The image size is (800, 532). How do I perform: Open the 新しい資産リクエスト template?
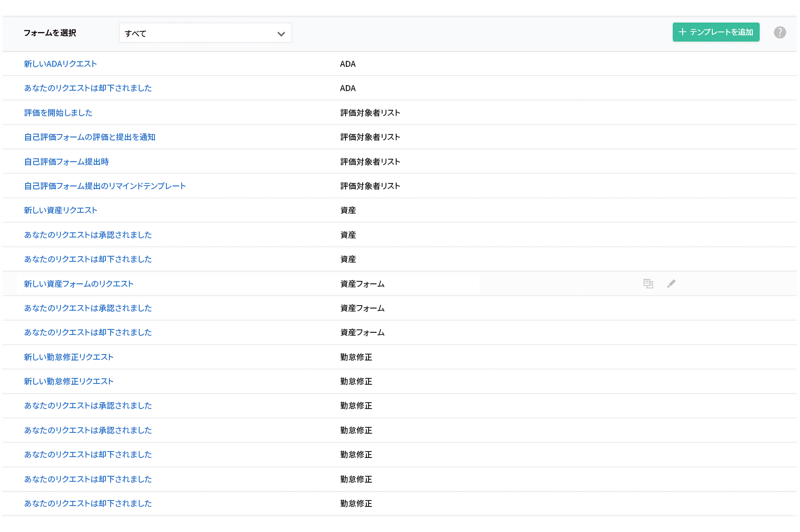click(60, 210)
